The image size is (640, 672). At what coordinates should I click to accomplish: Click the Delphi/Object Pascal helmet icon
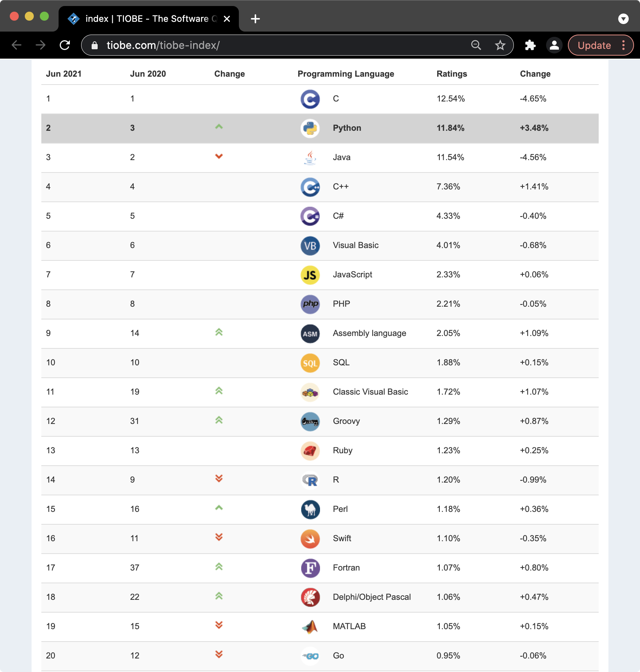(x=310, y=598)
